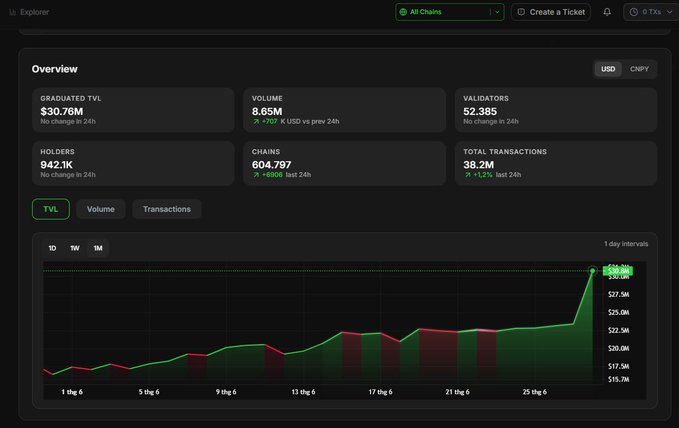Screen dimensions: 679x428
Task: Click the up-arrow icon beside +707
Action: tap(256, 122)
